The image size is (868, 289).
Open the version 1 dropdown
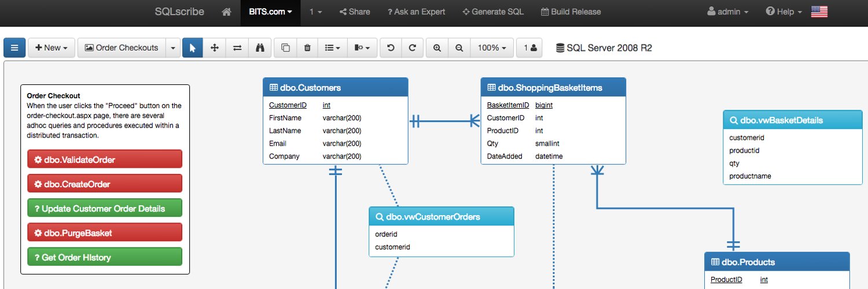point(315,12)
